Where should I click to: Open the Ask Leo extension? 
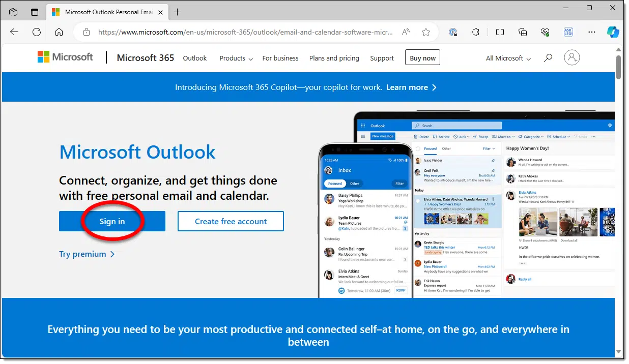[x=568, y=32]
